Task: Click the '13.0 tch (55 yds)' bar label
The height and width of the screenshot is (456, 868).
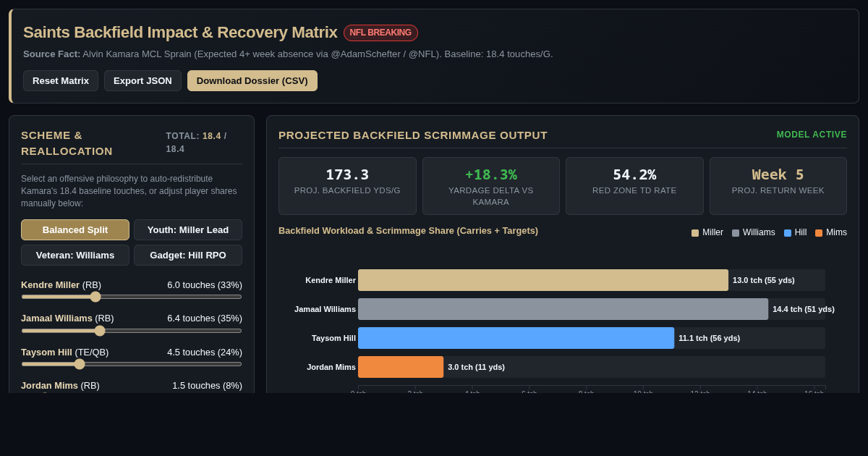Action: click(764, 280)
